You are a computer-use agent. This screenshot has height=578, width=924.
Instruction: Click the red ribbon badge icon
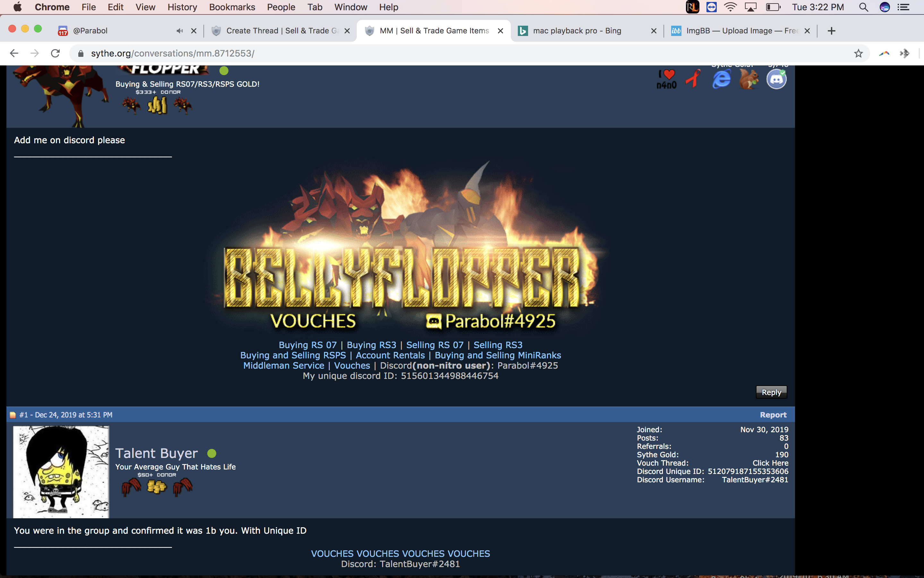693,79
